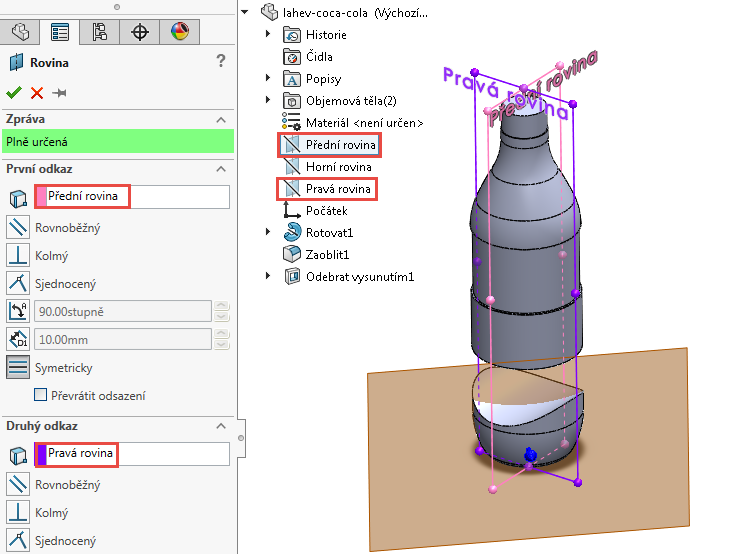Click the 10.00mm offset field
This screenshot has width=750, height=554.
click(122, 340)
